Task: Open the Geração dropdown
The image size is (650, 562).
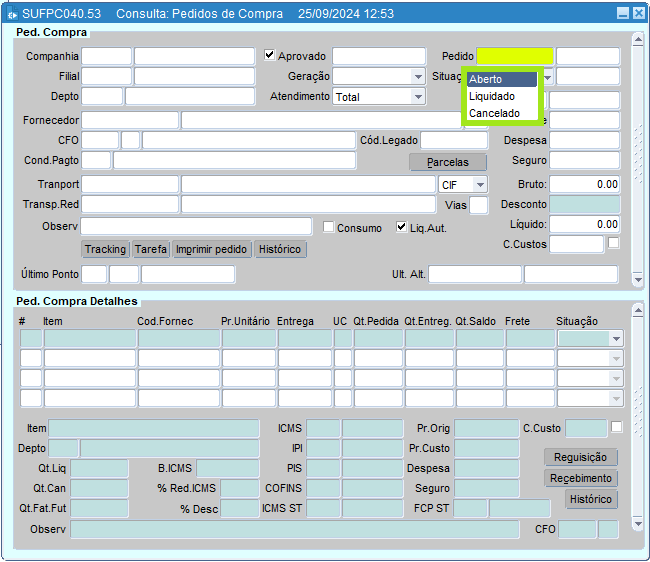Action: click(417, 76)
